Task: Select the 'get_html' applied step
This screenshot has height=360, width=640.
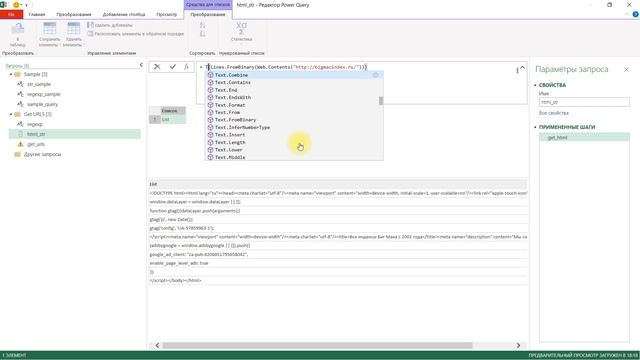Action: [x=584, y=138]
